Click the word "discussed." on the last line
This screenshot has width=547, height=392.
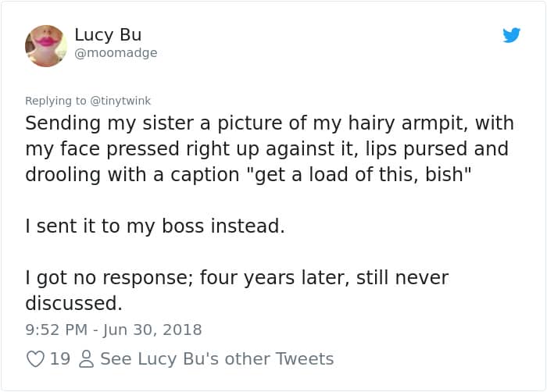(x=74, y=302)
